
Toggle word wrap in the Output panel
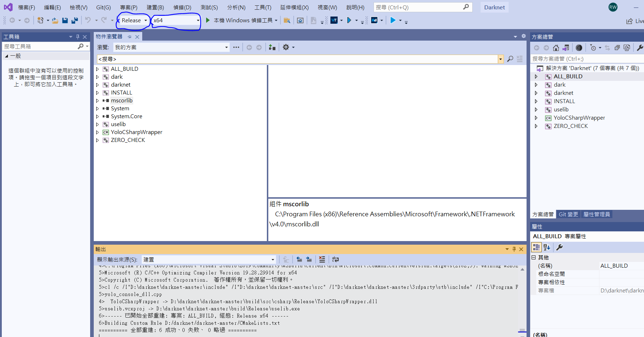(335, 259)
